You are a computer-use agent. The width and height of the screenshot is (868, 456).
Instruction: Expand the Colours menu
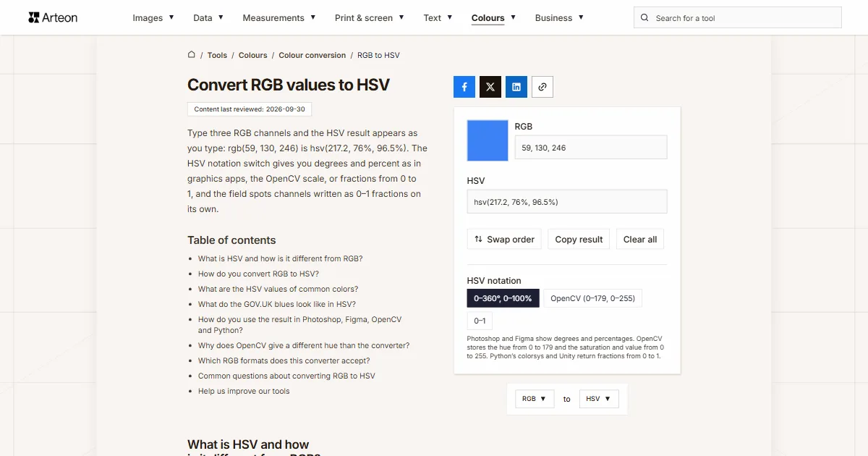tap(493, 18)
